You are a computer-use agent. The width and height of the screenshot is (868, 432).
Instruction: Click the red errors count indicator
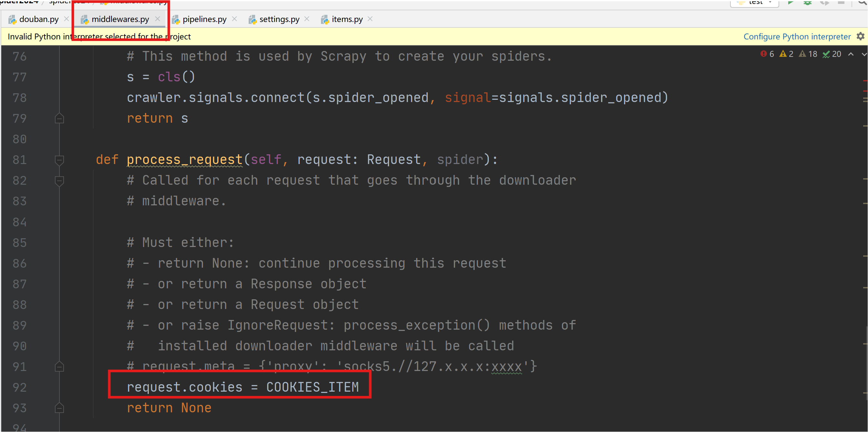(x=767, y=54)
